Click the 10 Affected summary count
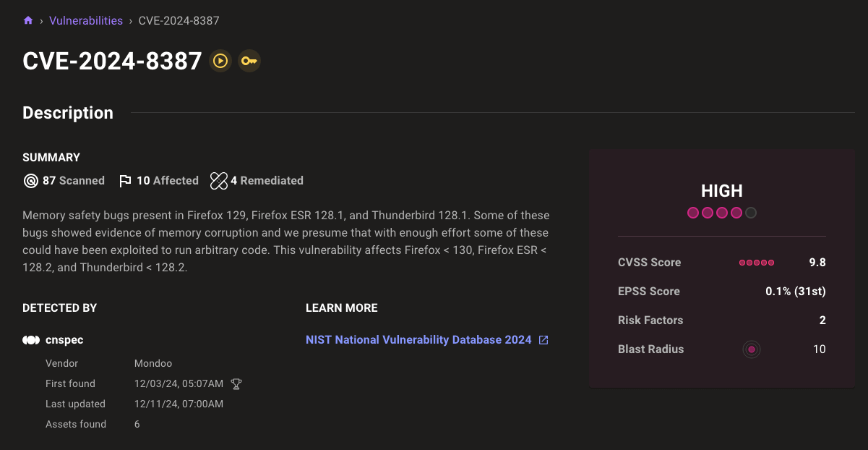The image size is (868, 450). (167, 181)
